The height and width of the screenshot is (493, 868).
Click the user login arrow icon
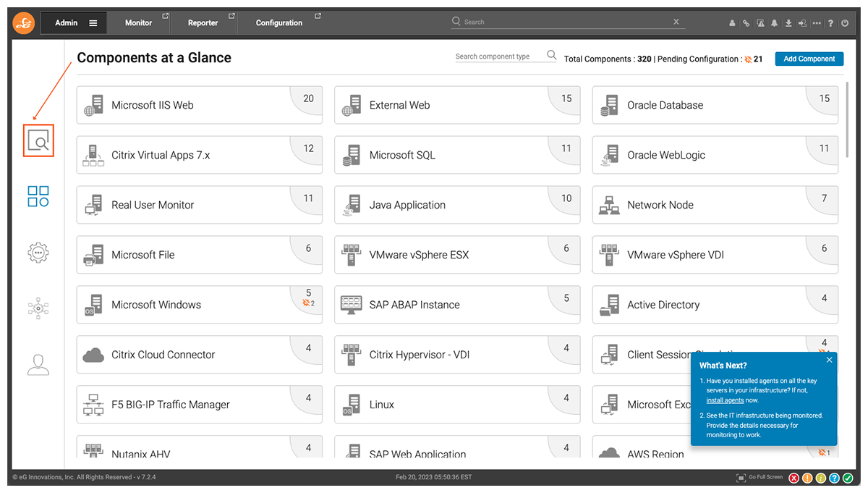(802, 23)
